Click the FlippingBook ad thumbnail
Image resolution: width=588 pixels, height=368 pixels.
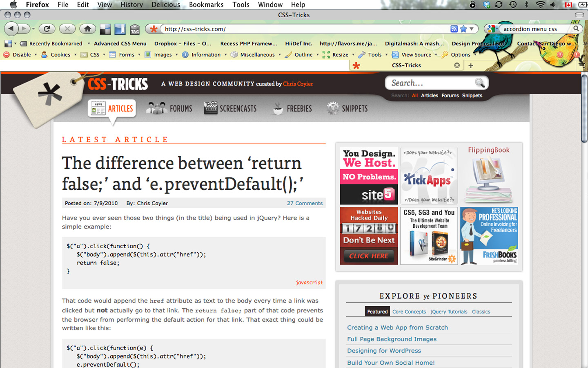[489, 175]
